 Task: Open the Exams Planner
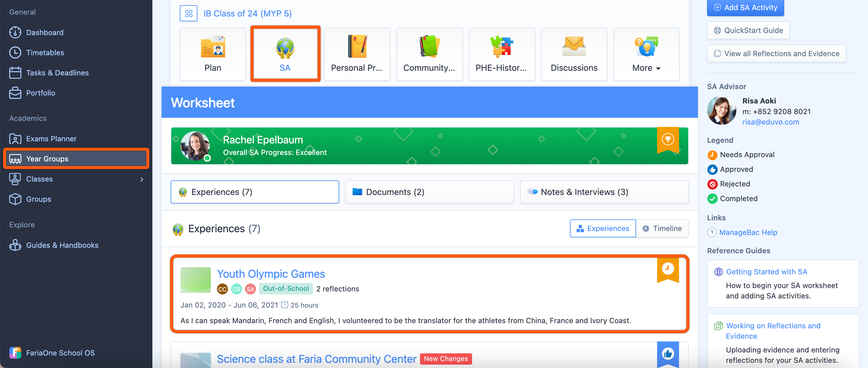(x=51, y=139)
